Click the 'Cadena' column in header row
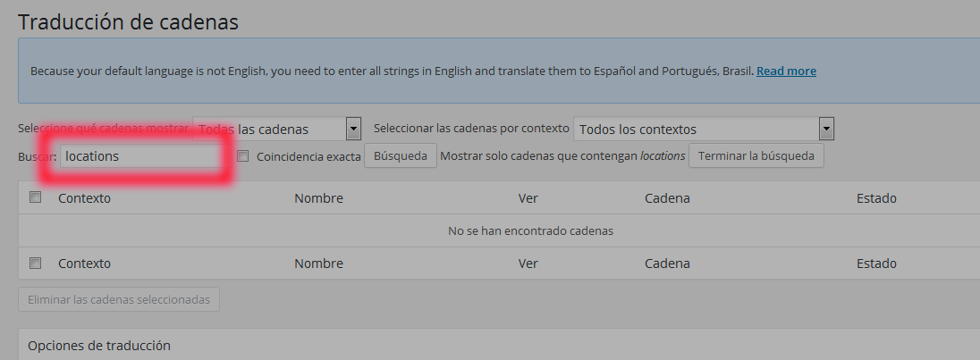 (x=668, y=198)
